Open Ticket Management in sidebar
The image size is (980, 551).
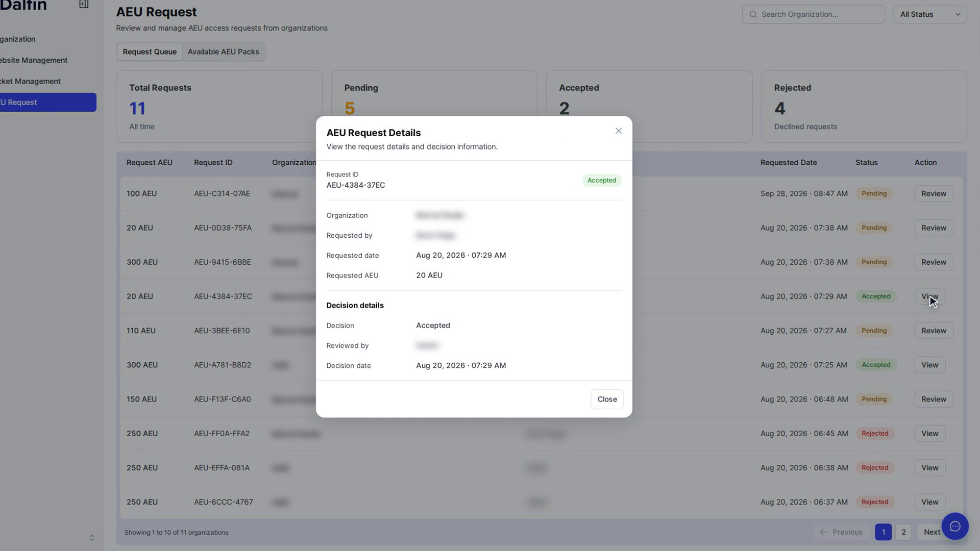point(31,81)
